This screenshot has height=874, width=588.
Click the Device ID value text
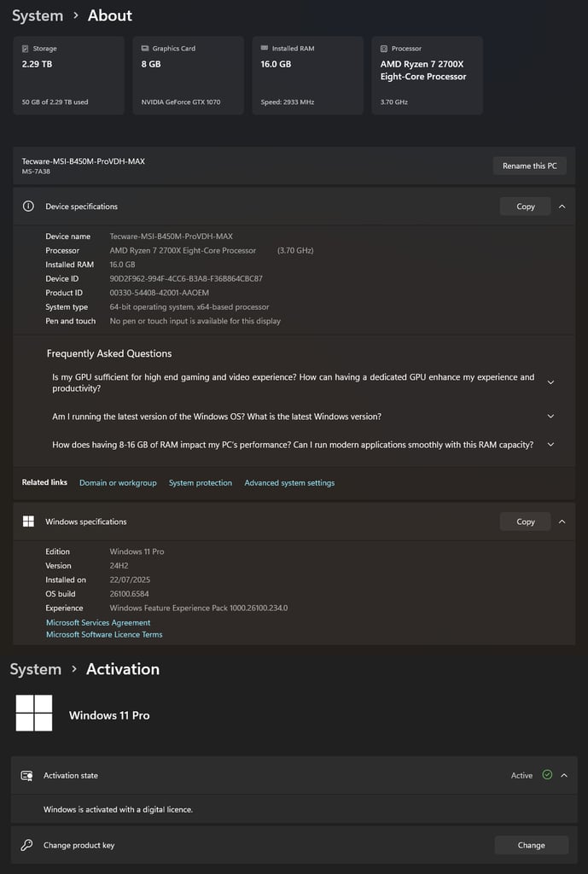[x=186, y=279]
